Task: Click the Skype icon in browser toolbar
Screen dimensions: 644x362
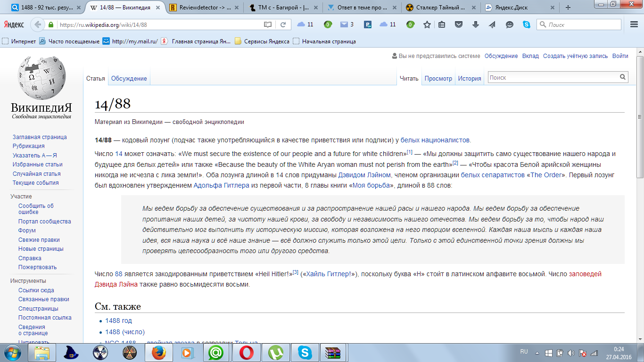Action: coord(526,25)
